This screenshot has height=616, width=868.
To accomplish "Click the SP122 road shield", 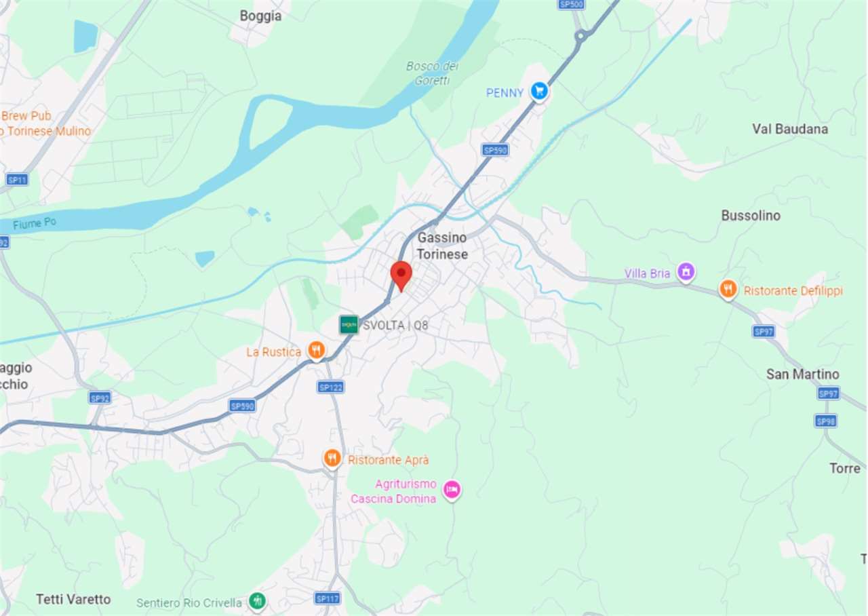I will [330, 387].
